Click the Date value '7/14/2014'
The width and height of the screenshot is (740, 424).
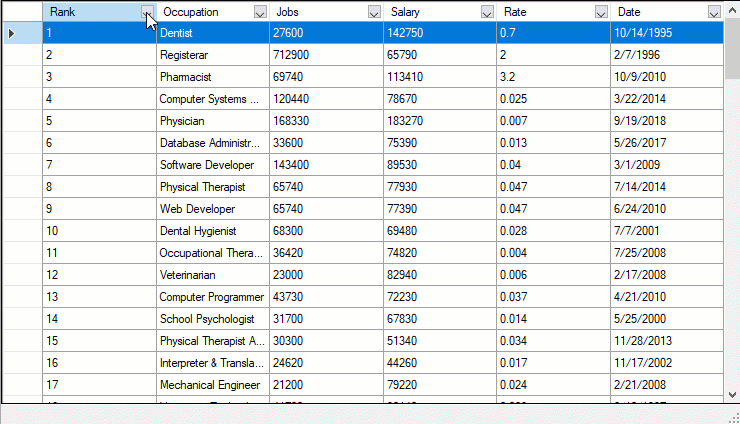tap(667, 187)
